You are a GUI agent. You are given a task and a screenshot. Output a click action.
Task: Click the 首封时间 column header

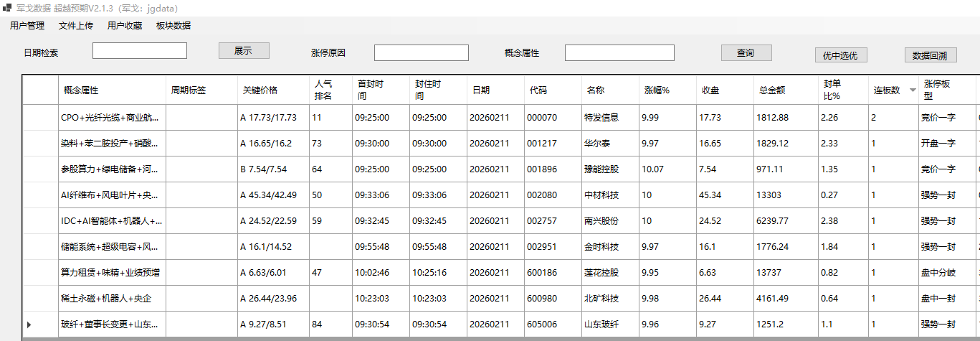coord(381,90)
